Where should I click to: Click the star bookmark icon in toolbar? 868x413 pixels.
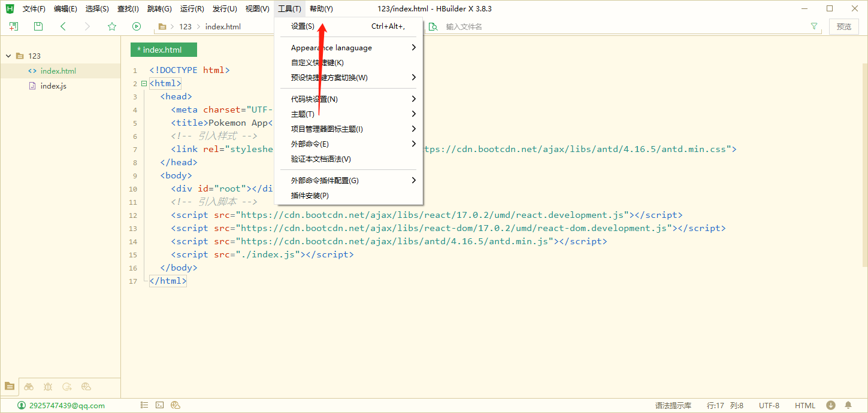(x=112, y=26)
